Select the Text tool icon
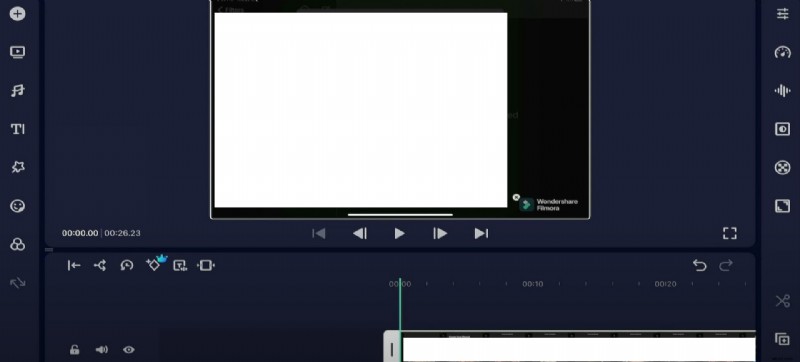This screenshot has width=800, height=362. pos(18,129)
